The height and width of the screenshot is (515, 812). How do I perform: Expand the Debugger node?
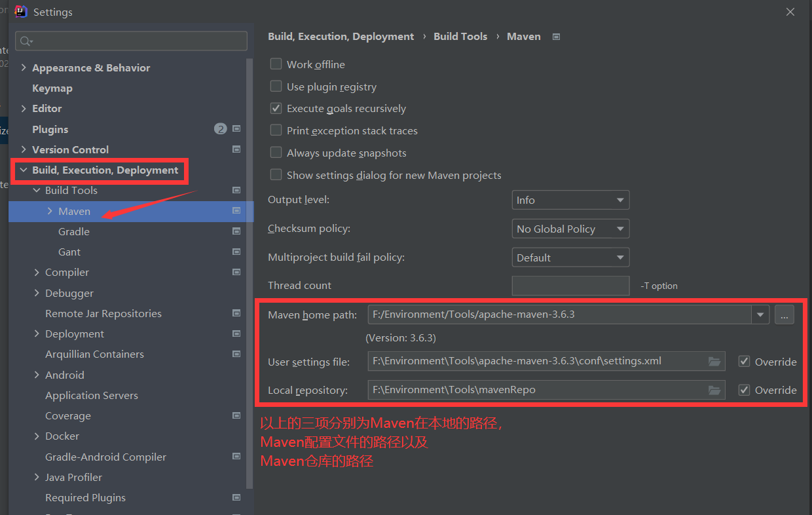[37, 293]
